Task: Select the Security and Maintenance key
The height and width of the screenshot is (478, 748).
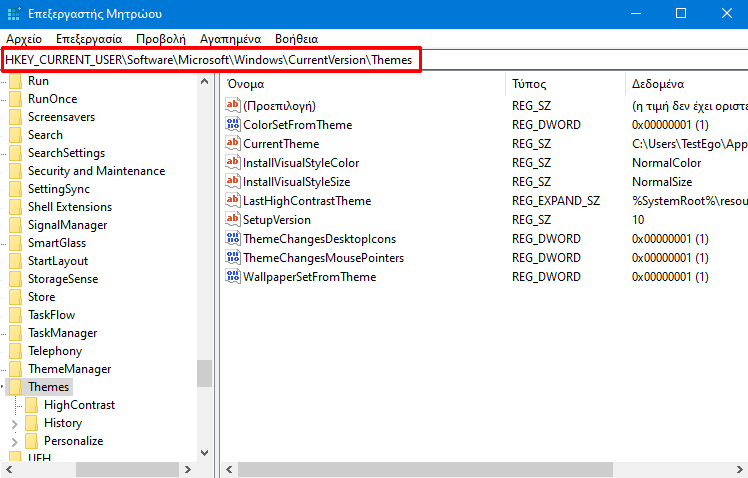Action: [96, 171]
